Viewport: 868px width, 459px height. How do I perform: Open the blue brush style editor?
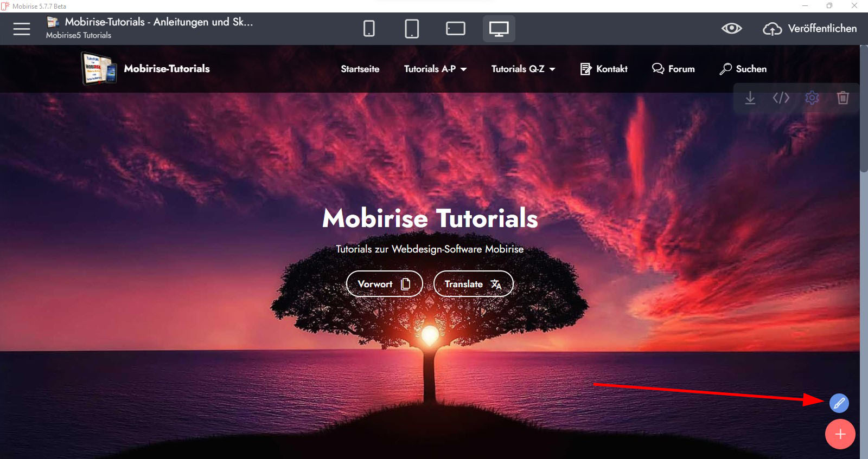tap(839, 403)
